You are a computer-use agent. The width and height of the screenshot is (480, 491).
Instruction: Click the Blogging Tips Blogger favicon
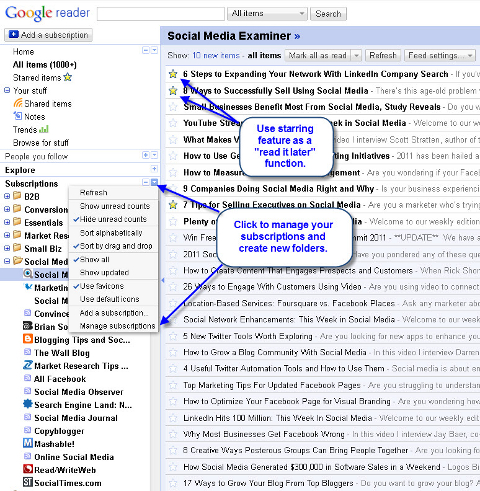coord(28,339)
